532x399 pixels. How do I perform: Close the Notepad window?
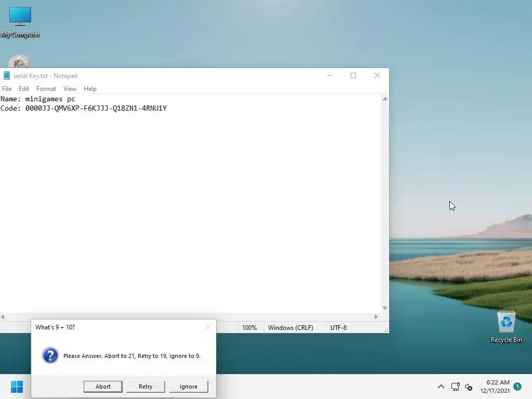pos(377,75)
